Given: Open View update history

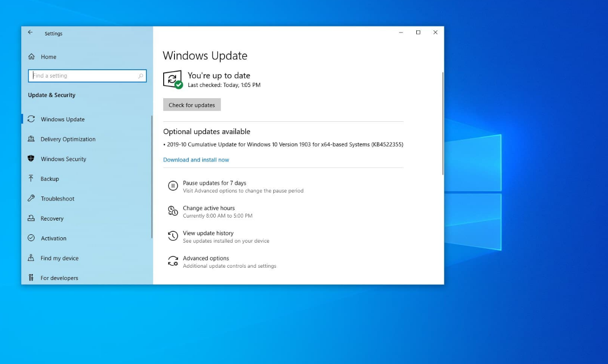Looking at the screenshot, I should coord(208,233).
